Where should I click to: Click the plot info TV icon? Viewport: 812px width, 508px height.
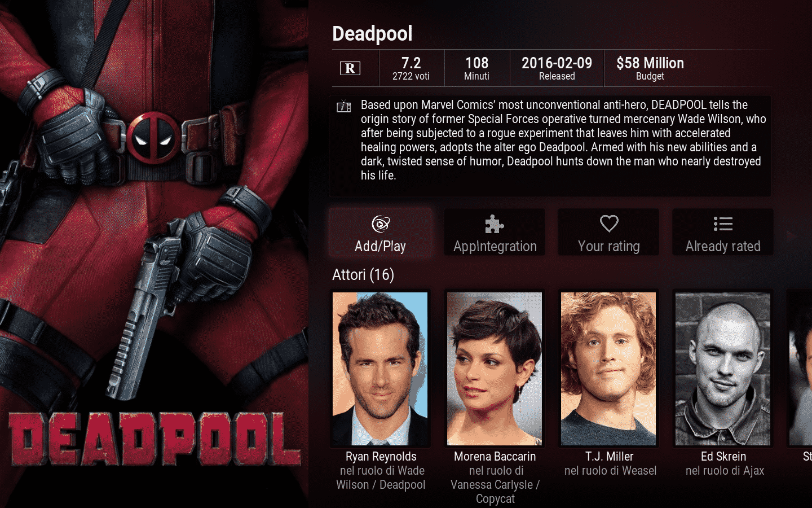point(344,106)
